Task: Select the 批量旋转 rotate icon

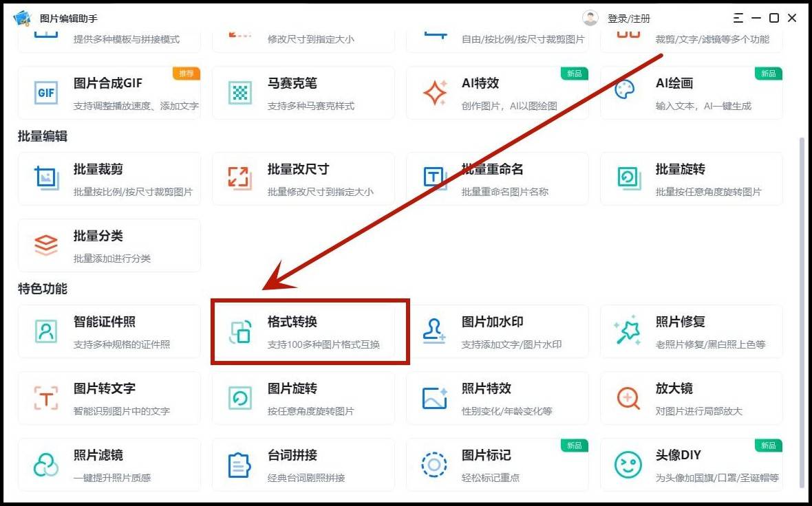Action: (628, 178)
